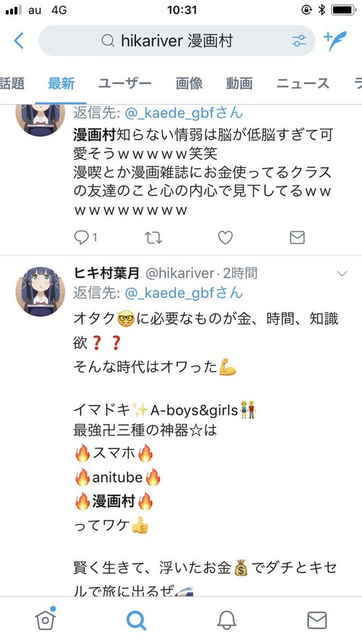Compose new tweet with feather icon
This screenshot has height=644, width=362.
335,41
